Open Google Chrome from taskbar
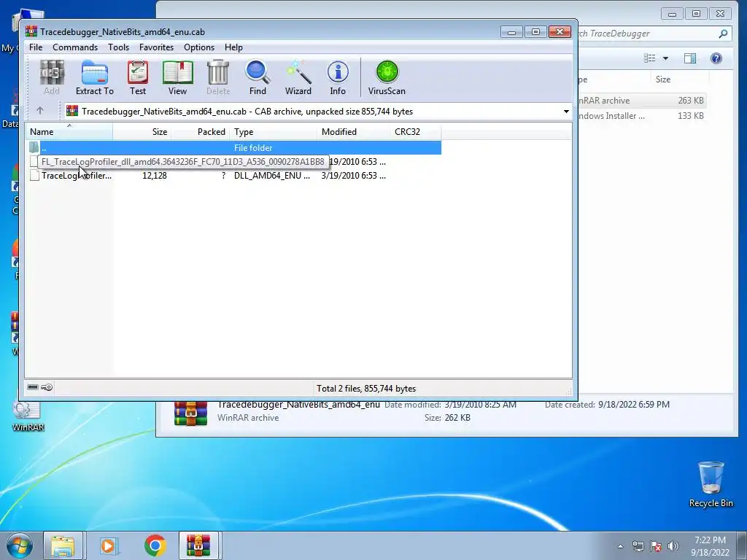The image size is (747, 560). point(155,545)
